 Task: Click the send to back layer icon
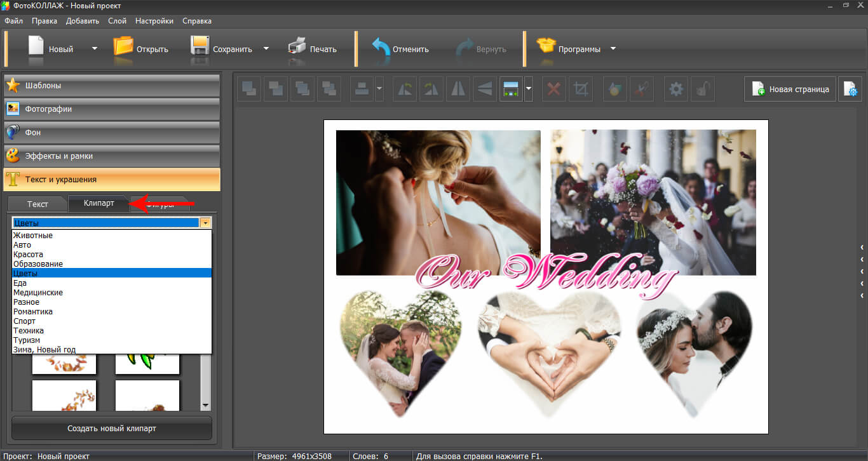pos(329,89)
